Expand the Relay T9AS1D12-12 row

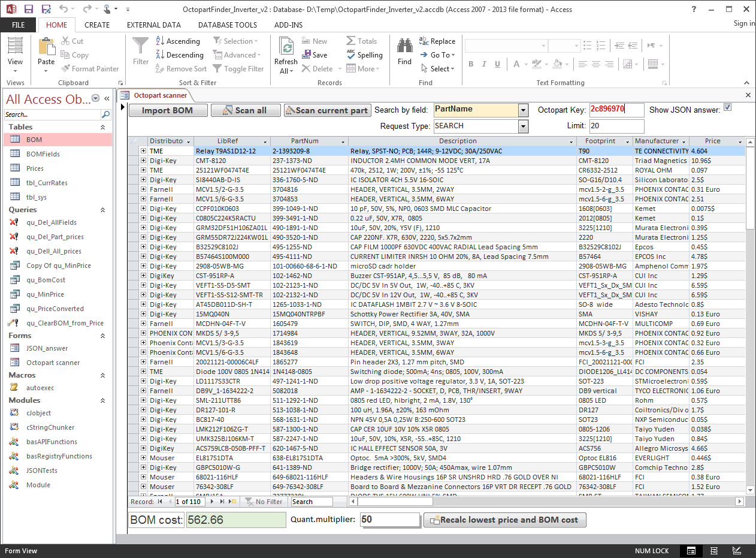pos(143,151)
